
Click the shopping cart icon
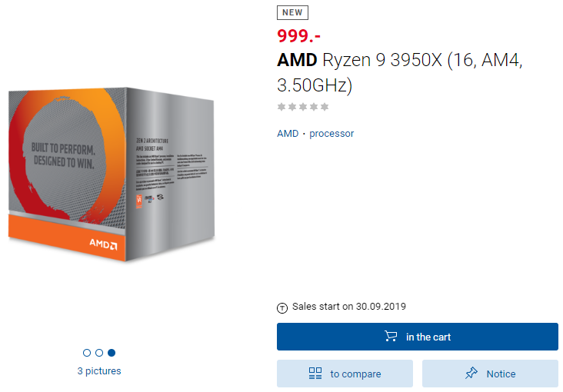391,337
